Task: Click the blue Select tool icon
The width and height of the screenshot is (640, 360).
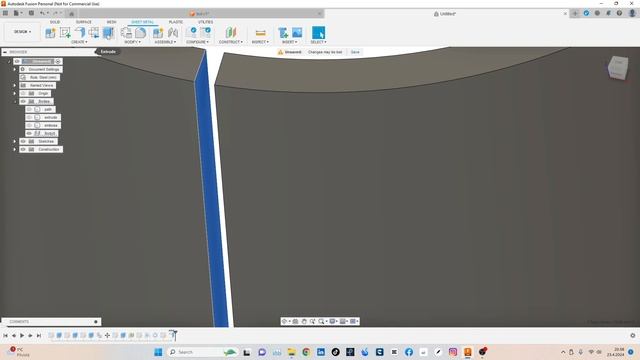Action: tap(318, 33)
